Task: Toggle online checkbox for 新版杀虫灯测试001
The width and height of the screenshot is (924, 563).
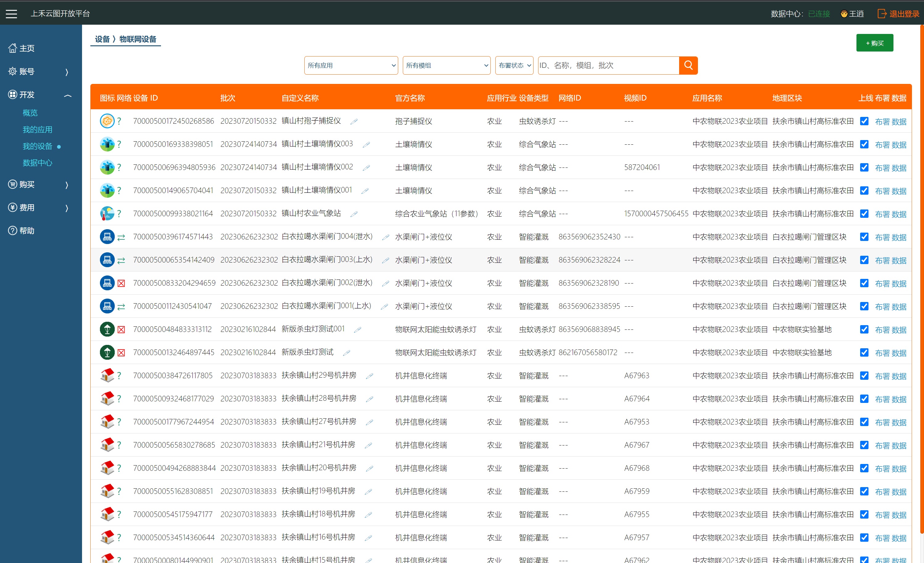Action: [864, 329]
